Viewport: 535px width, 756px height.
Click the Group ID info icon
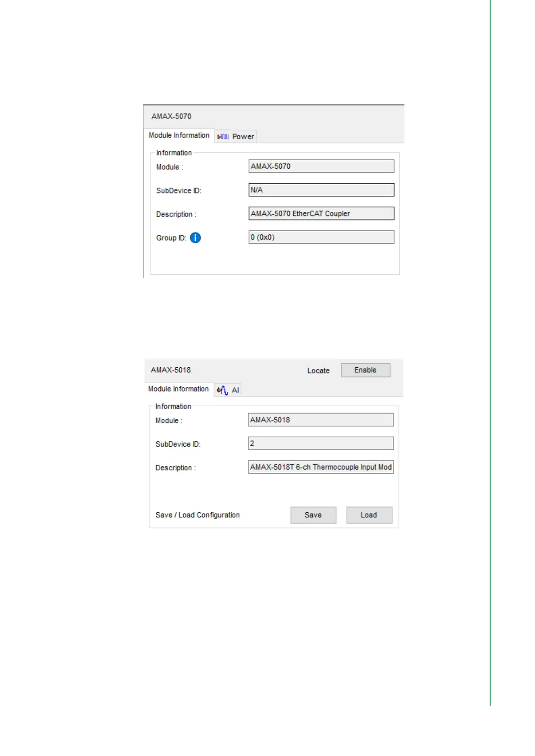[195, 238]
